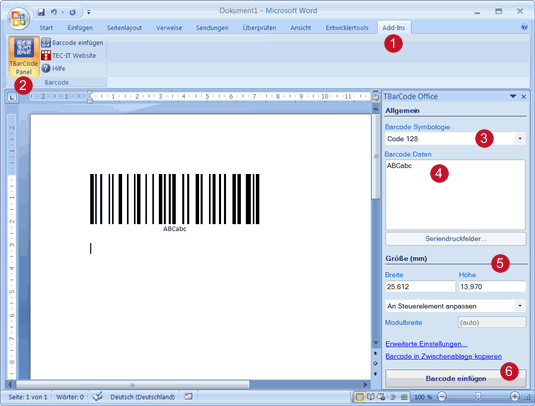The height and width of the screenshot is (406, 535).
Task: Go to the Ansicht tab
Action: coord(301,28)
